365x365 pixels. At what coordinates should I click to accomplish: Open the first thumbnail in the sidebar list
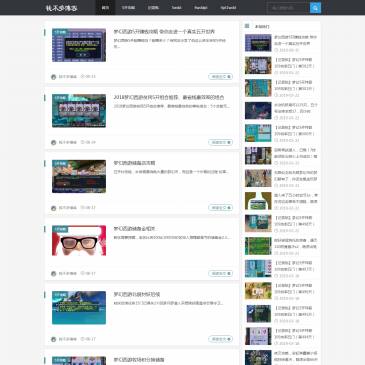pos(258,43)
